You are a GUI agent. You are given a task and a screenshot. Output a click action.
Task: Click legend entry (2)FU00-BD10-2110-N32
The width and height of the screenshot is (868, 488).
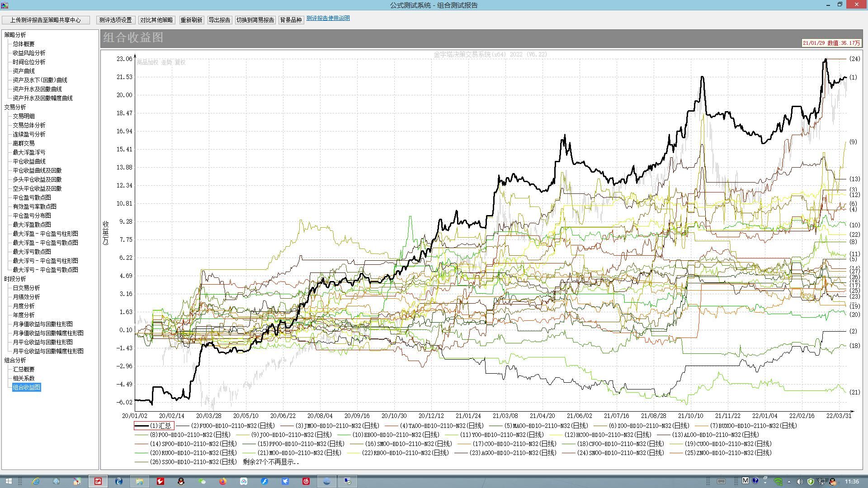tap(225, 426)
